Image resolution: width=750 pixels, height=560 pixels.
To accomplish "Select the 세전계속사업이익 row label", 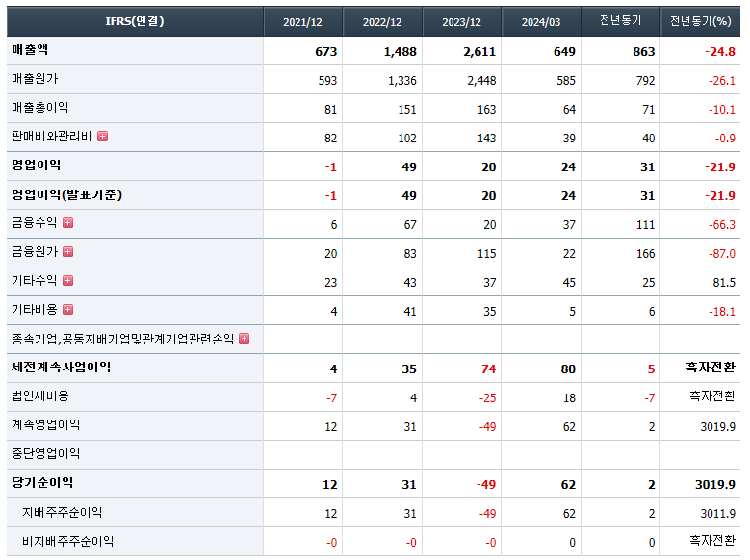I will (x=62, y=368).
